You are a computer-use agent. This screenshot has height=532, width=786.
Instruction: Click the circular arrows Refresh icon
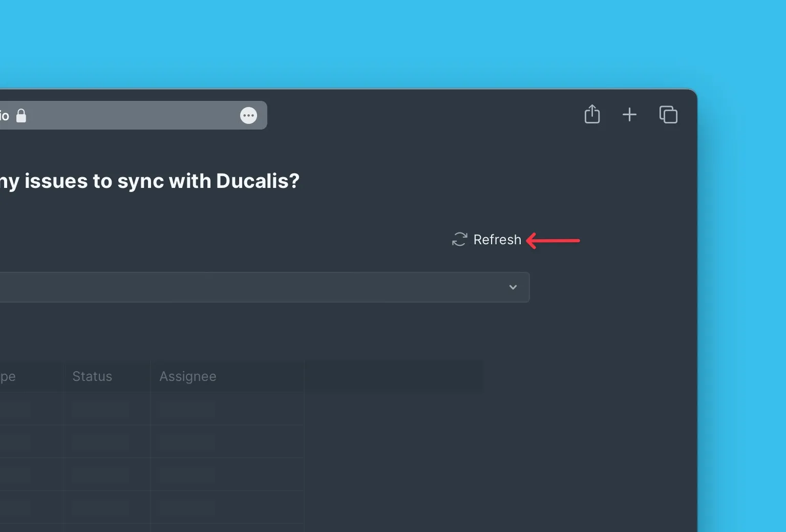459,240
